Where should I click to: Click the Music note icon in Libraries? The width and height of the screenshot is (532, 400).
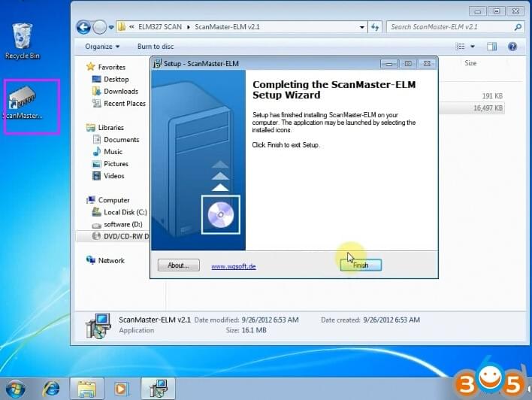click(x=97, y=151)
